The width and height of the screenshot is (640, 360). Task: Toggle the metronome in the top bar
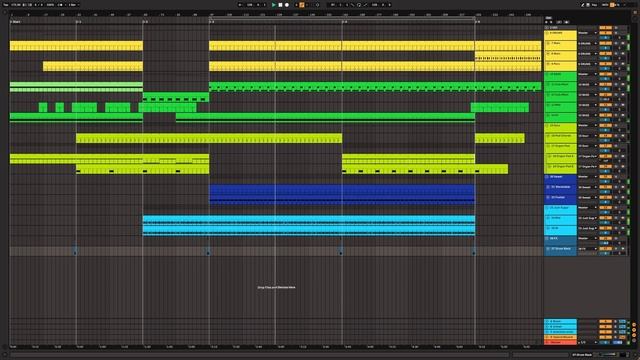click(x=61, y=5)
